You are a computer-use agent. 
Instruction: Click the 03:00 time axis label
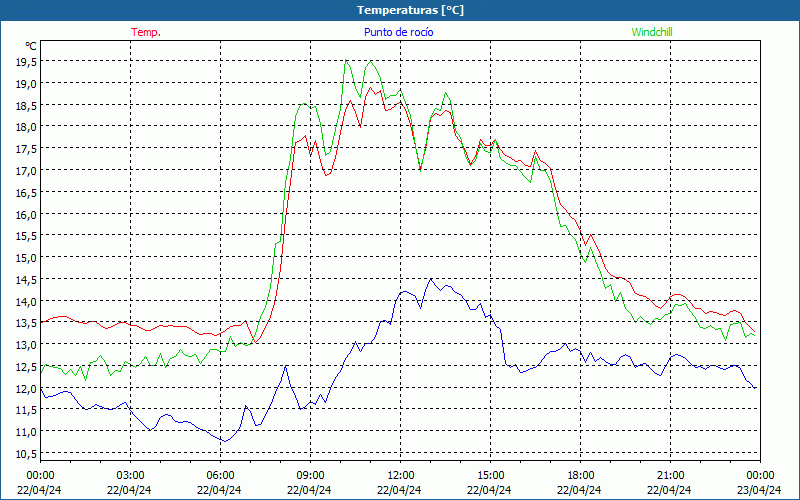(131, 476)
